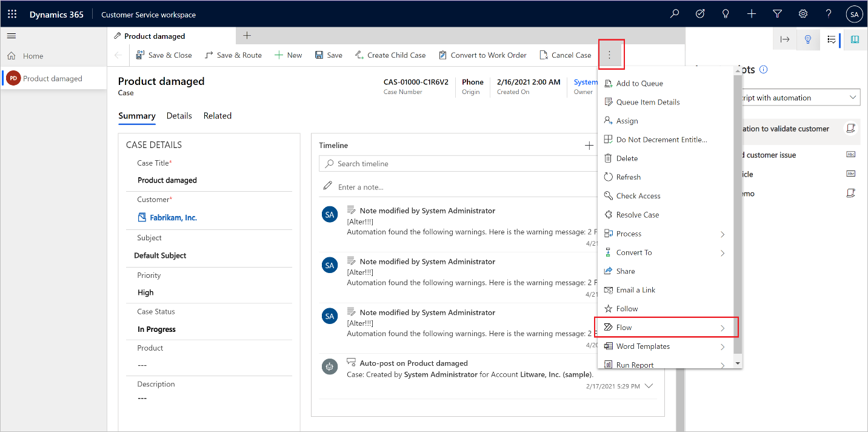Select Resolve Case from the menu
Screen dimensions: 868x432
637,214
